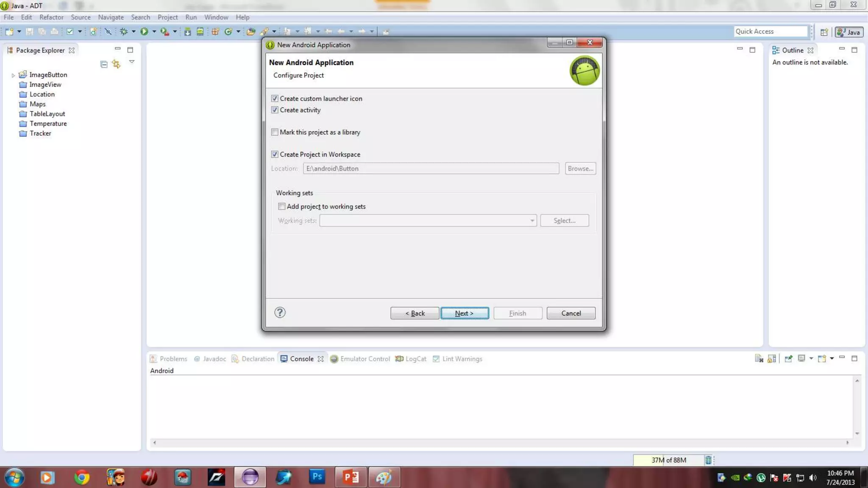Toggle Link with Editor icon
This screenshot has width=868, height=488.
(x=116, y=64)
